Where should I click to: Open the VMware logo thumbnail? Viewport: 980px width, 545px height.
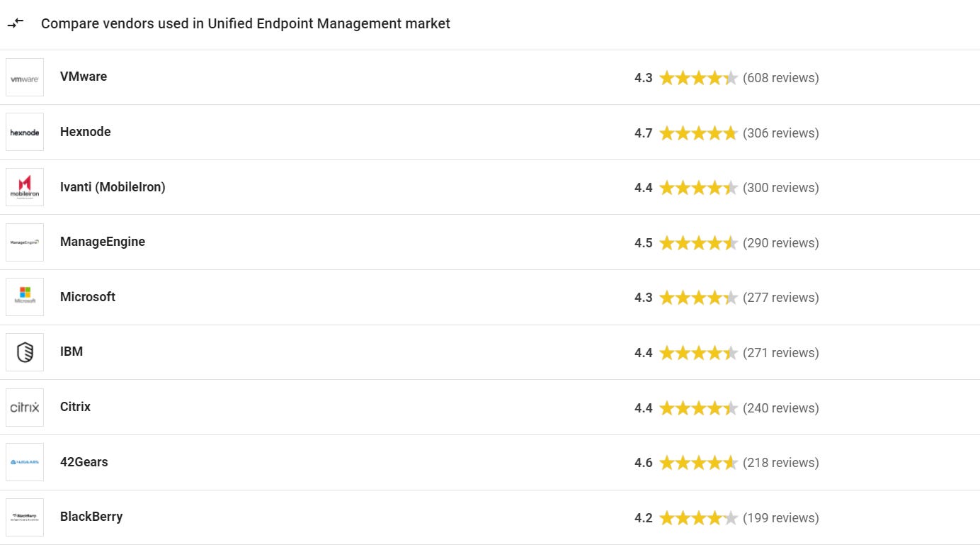(x=25, y=77)
